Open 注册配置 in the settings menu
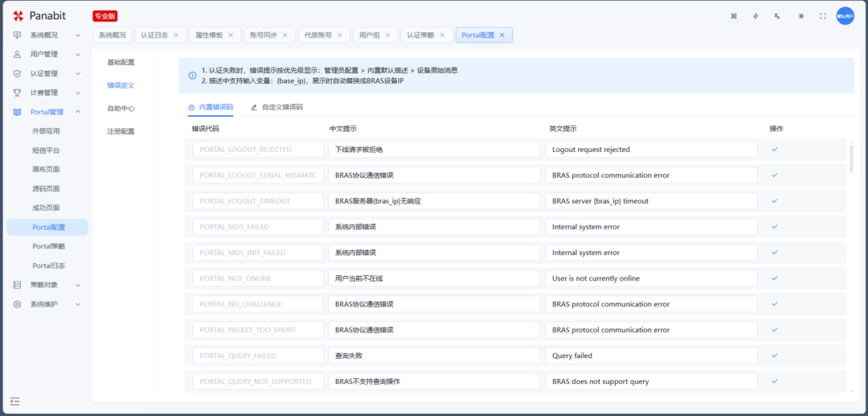The image size is (868, 416). [121, 131]
